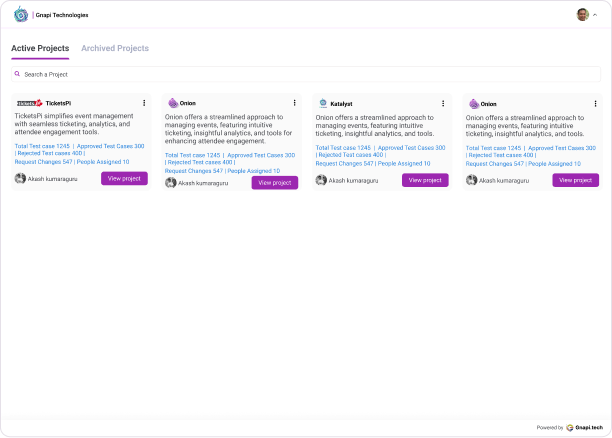Viewport: 612px width, 438px height.
Task: Open Rejected Test cases 400 on TicketsPi
Action: (50, 153)
